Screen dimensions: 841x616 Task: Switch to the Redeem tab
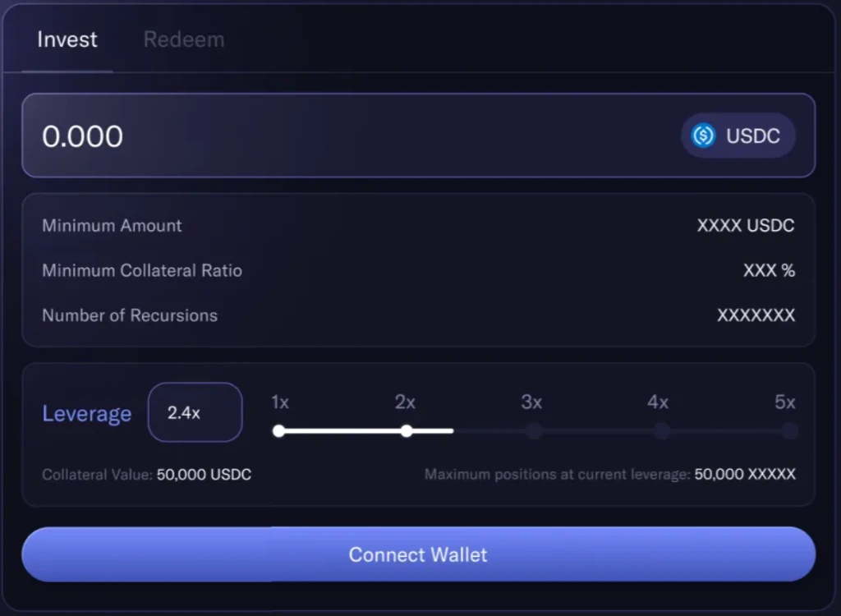[x=183, y=39]
